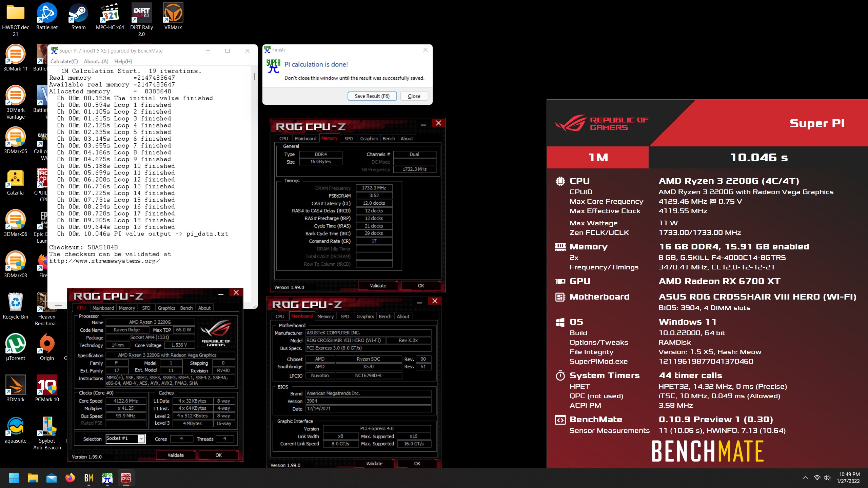
Task: Click the Core Speed 4122.6 MHz field
Action: (126, 401)
